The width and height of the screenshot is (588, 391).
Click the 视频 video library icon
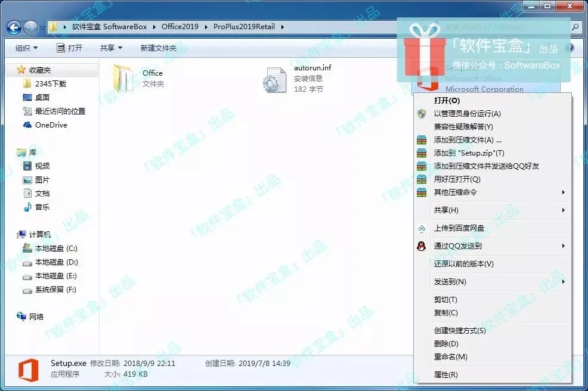click(27, 166)
